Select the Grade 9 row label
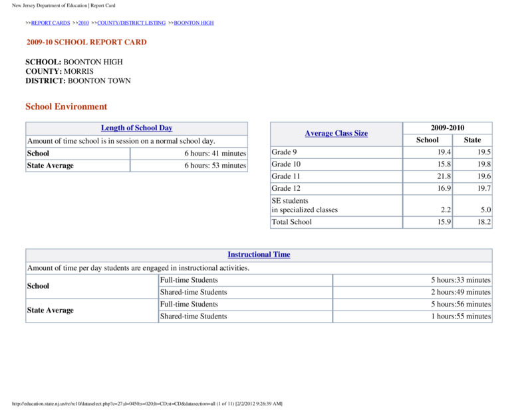This screenshot has width=532, height=411. [284, 152]
